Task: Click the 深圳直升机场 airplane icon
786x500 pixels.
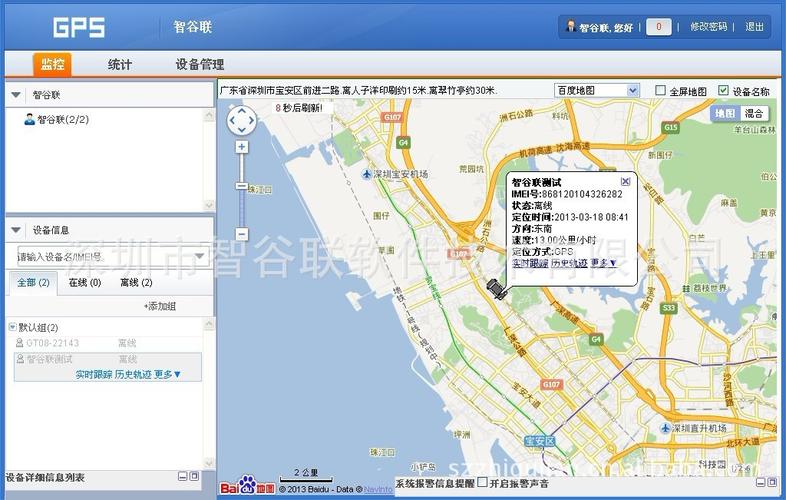Action: (665, 428)
